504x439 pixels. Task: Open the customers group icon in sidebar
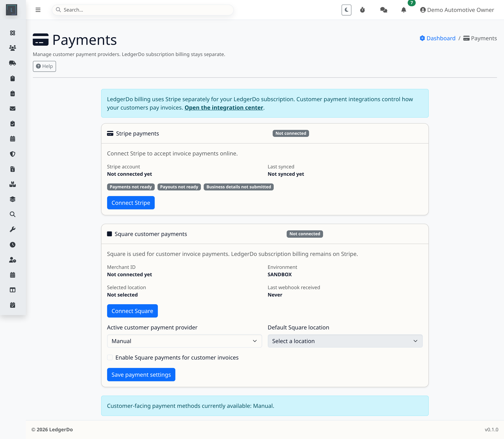click(12, 48)
